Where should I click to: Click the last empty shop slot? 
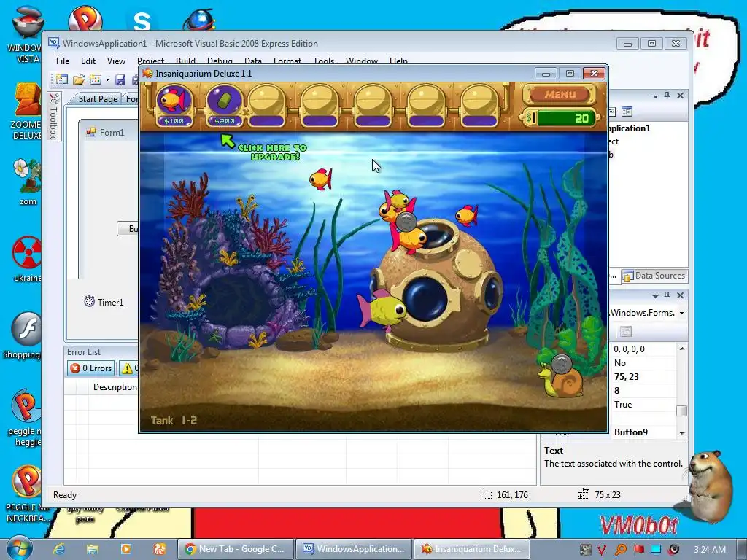tap(480, 104)
